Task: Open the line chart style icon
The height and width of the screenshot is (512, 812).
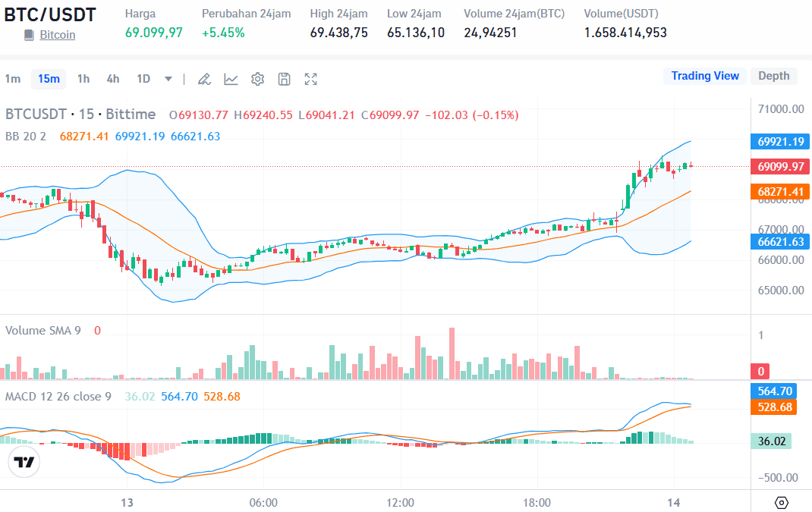Action: (231, 78)
